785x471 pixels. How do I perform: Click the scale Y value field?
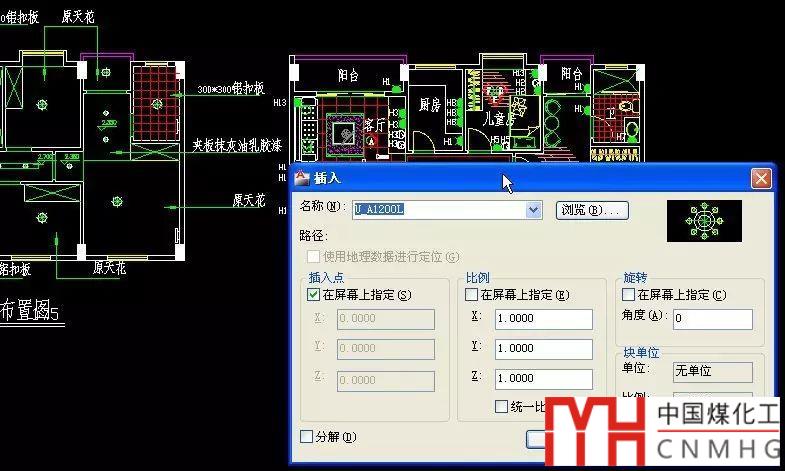coord(544,349)
